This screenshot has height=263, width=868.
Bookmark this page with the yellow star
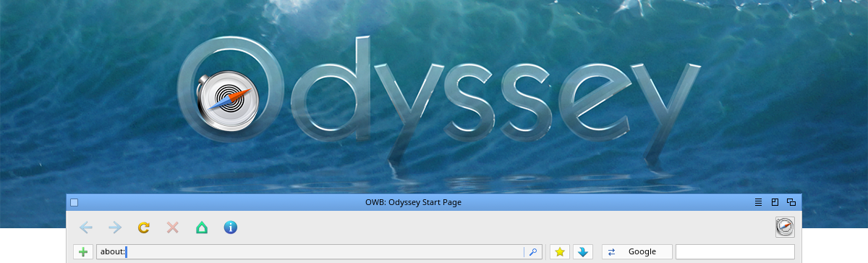pos(559,252)
